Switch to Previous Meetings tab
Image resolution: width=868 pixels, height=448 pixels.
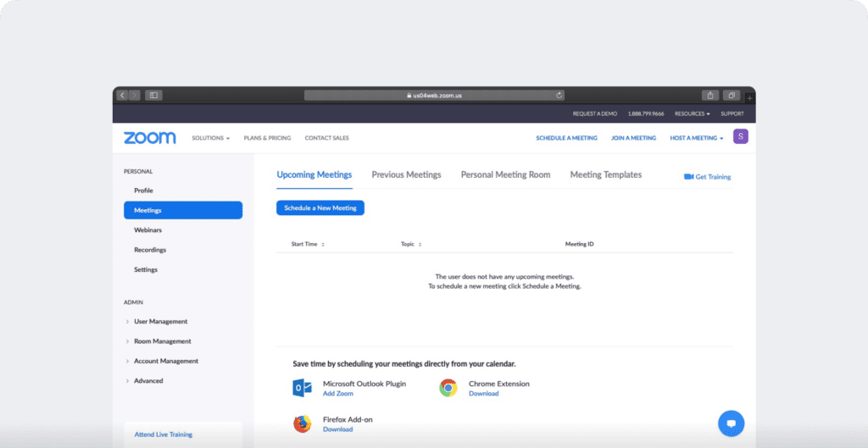coord(406,175)
